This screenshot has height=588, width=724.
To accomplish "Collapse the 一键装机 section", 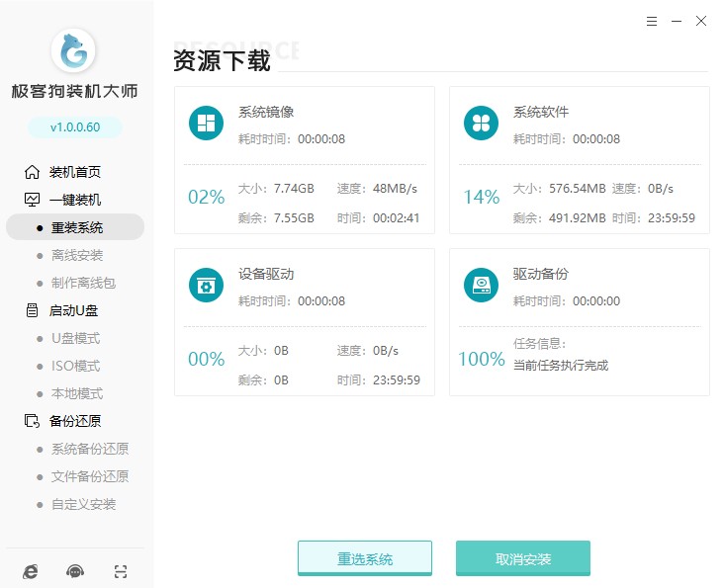I will (x=74, y=200).
